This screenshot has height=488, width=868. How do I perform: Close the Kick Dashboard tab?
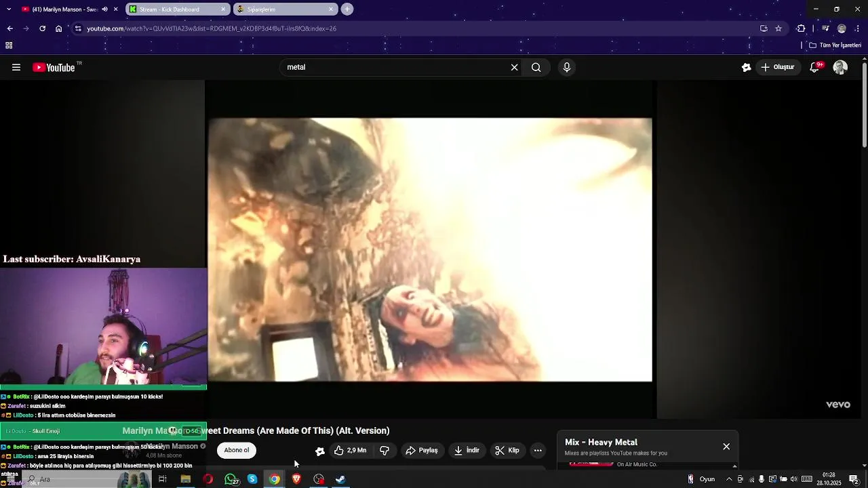tap(223, 9)
